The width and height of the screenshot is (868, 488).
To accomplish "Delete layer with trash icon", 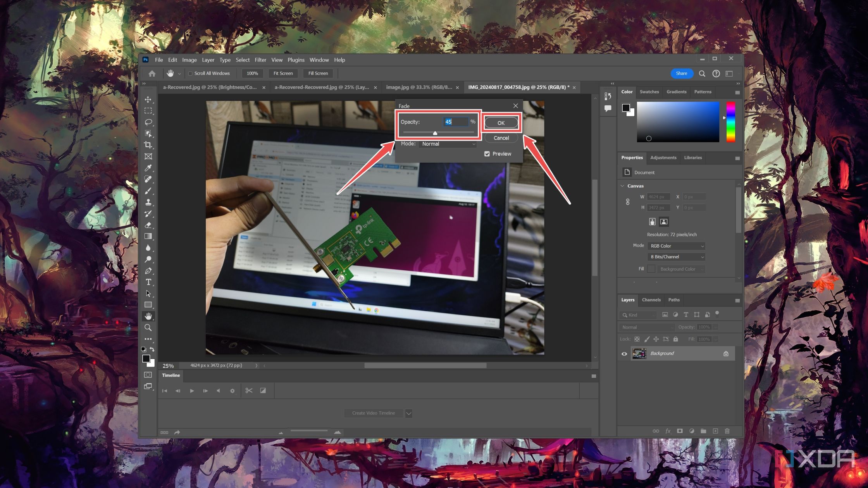I will tap(727, 431).
